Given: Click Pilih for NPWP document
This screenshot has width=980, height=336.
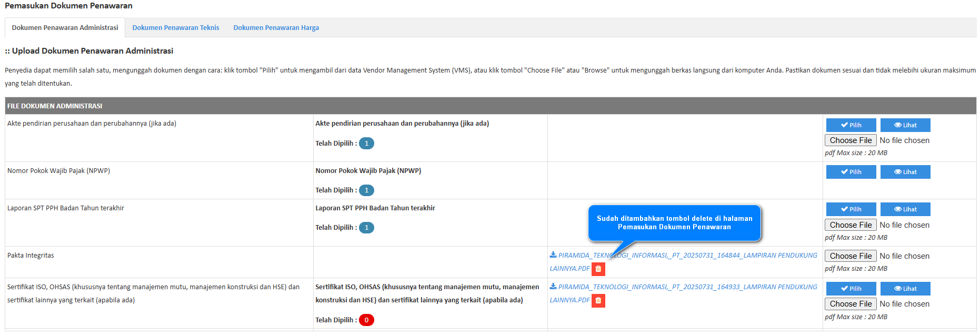Looking at the screenshot, I should pos(851,172).
